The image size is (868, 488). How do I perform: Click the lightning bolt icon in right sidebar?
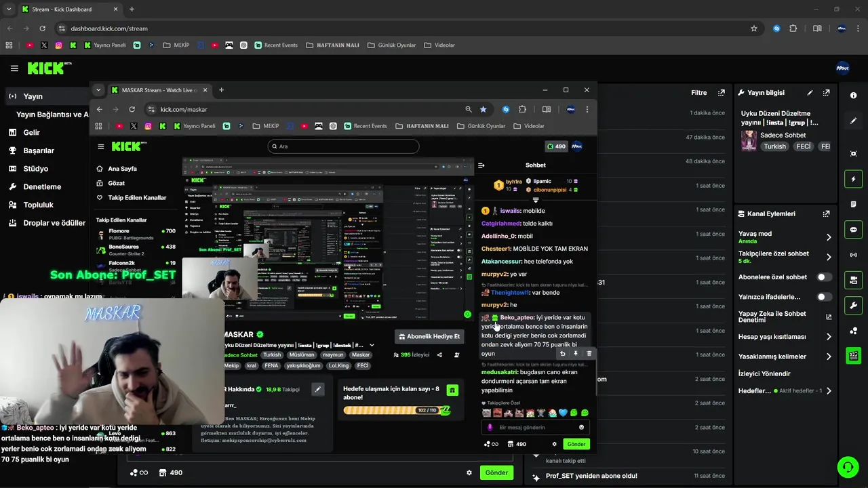(x=853, y=179)
